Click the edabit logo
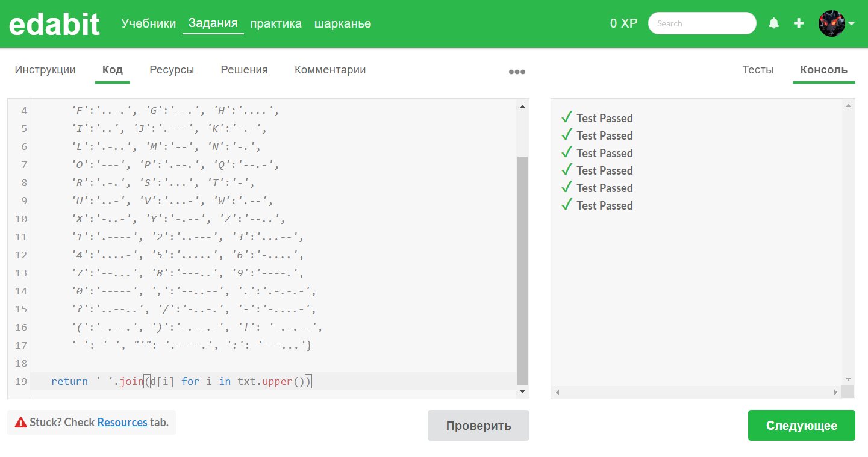The height and width of the screenshot is (457, 868). [54, 24]
